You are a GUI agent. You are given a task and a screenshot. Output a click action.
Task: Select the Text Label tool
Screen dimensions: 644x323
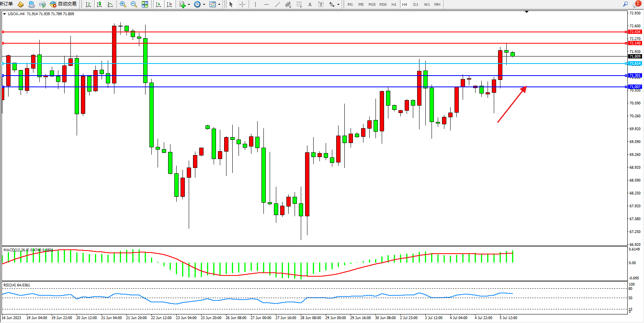coord(321,4)
